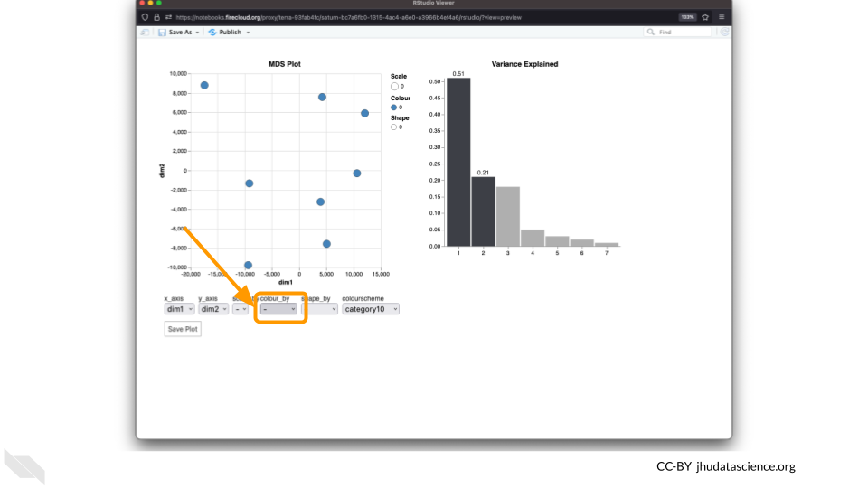Screen dimensions: 868x488
Task: Click the grey variance bar for dimension 6
Action: click(581, 243)
